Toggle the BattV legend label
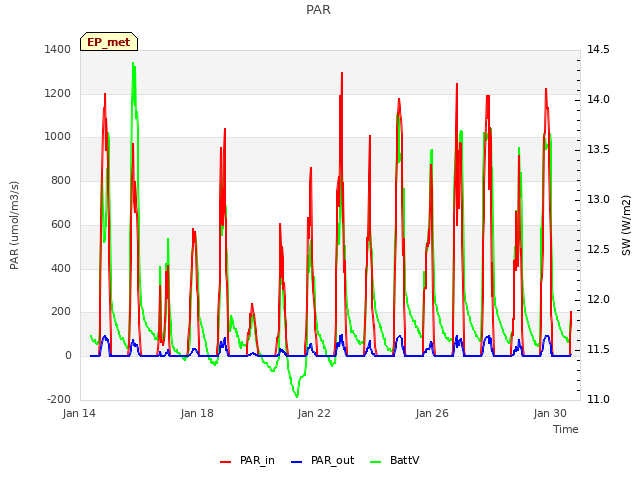This screenshot has width=640, height=480. pos(404,460)
